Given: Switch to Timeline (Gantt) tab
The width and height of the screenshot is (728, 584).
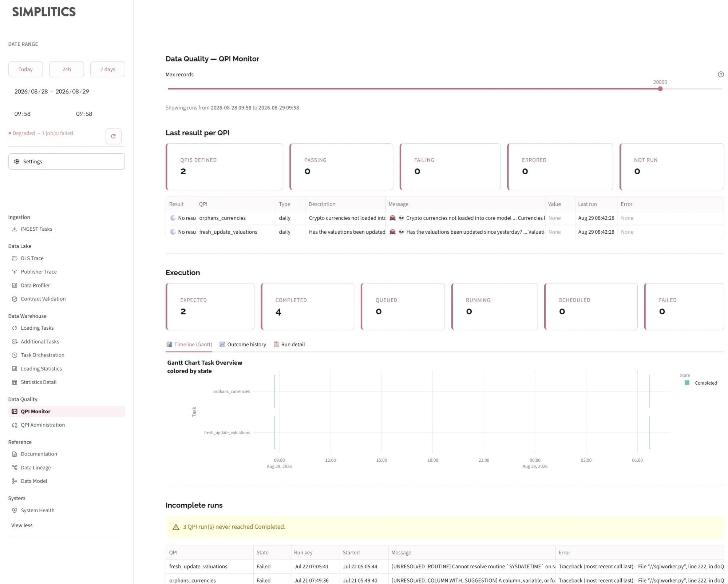Looking at the screenshot, I should click(x=189, y=344).
